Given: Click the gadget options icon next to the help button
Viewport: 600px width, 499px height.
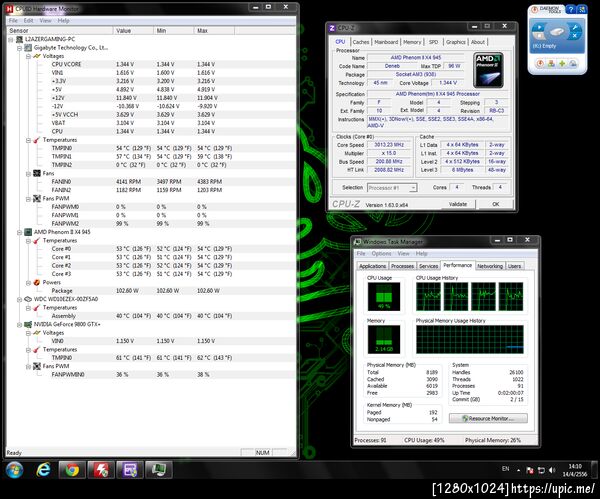Looking at the screenshot, I should (582, 10).
